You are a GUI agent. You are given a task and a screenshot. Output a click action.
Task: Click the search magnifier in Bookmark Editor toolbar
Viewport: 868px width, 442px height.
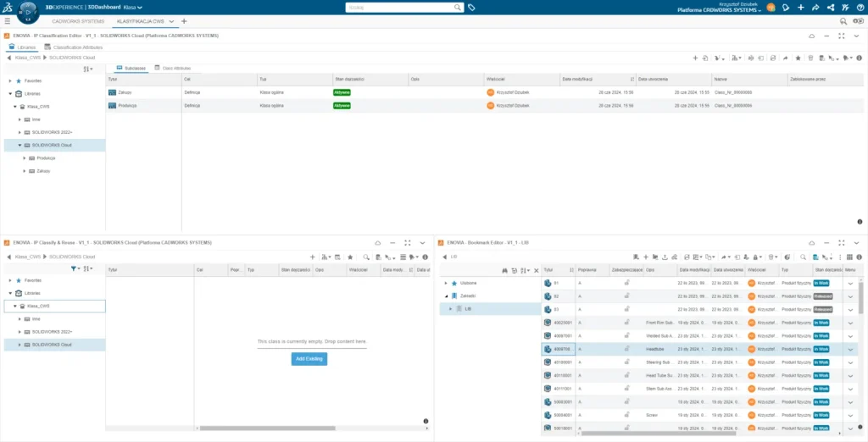pos(803,257)
